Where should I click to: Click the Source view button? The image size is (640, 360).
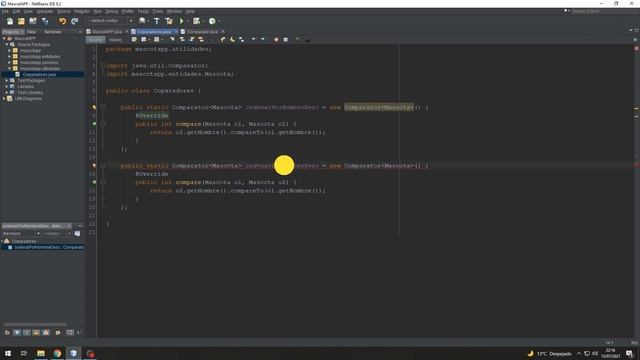pyautogui.click(x=96, y=40)
